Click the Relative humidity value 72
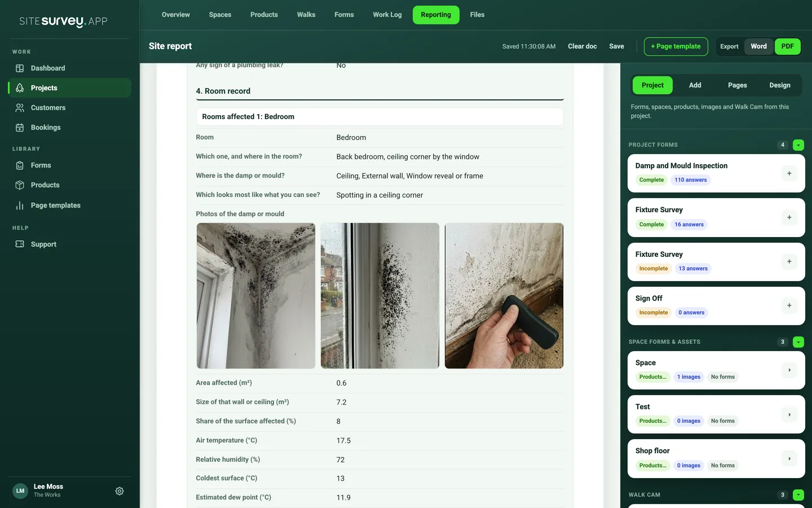 pyautogui.click(x=341, y=460)
